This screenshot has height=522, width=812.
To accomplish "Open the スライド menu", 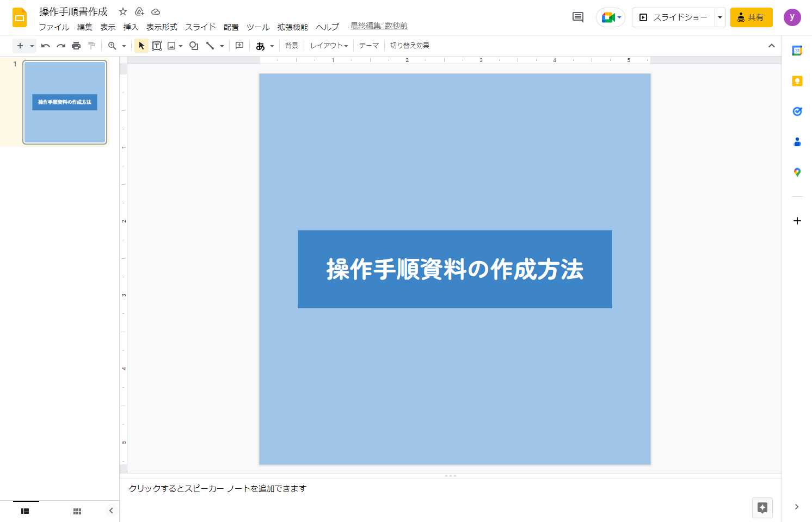I will click(x=200, y=27).
